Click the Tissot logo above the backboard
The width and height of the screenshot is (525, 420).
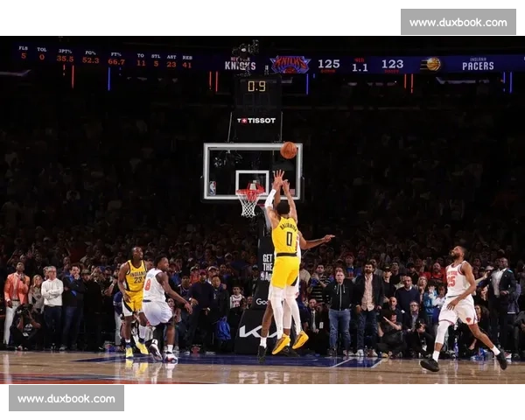[256, 120]
